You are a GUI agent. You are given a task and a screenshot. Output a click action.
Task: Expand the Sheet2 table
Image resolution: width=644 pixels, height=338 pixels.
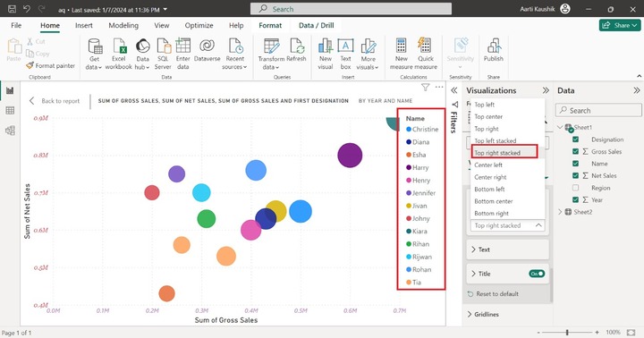tap(560, 212)
